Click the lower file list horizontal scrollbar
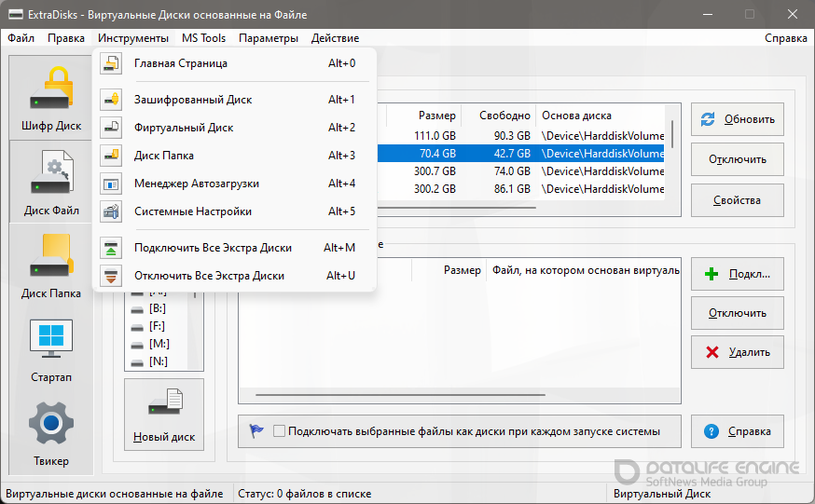Image resolution: width=815 pixels, height=504 pixels. point(400,395)
